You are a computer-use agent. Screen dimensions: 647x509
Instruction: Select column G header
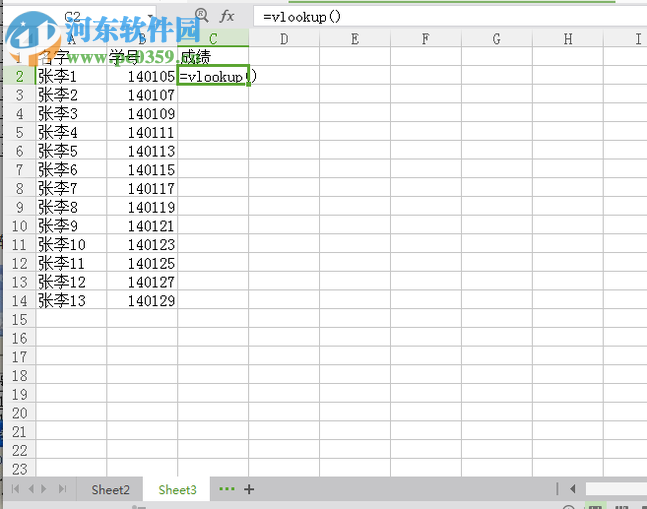coord(497,39)
